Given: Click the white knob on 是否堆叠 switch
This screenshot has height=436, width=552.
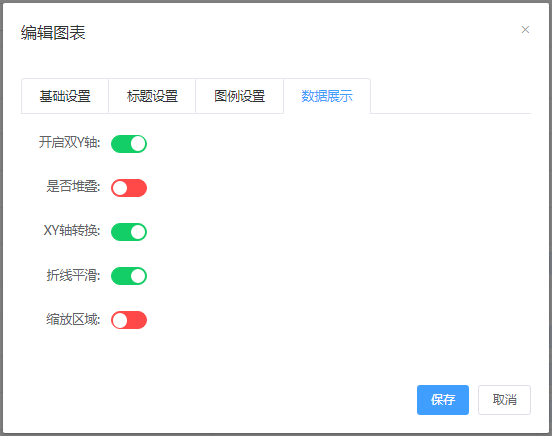Looking at the screenshot, I should click(120, 188).
